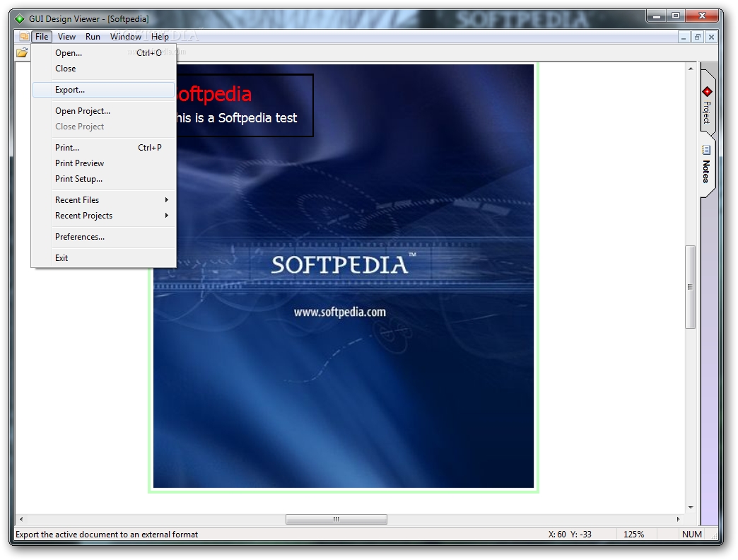
Task: Click the red diamond Project icon
Action: [707, 91]
